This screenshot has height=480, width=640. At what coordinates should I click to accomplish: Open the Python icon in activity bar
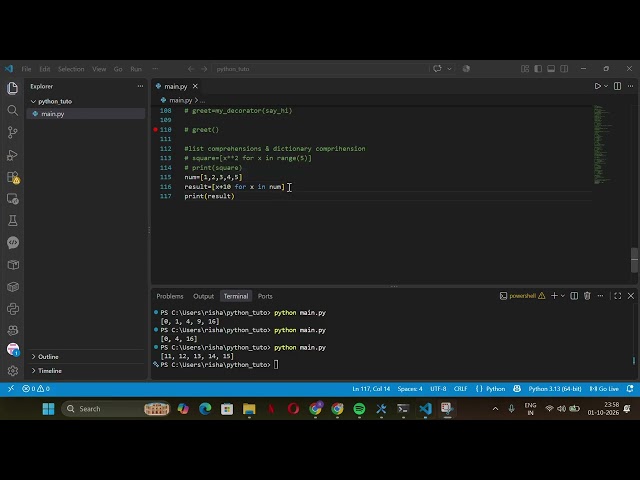tap(13, 309)
